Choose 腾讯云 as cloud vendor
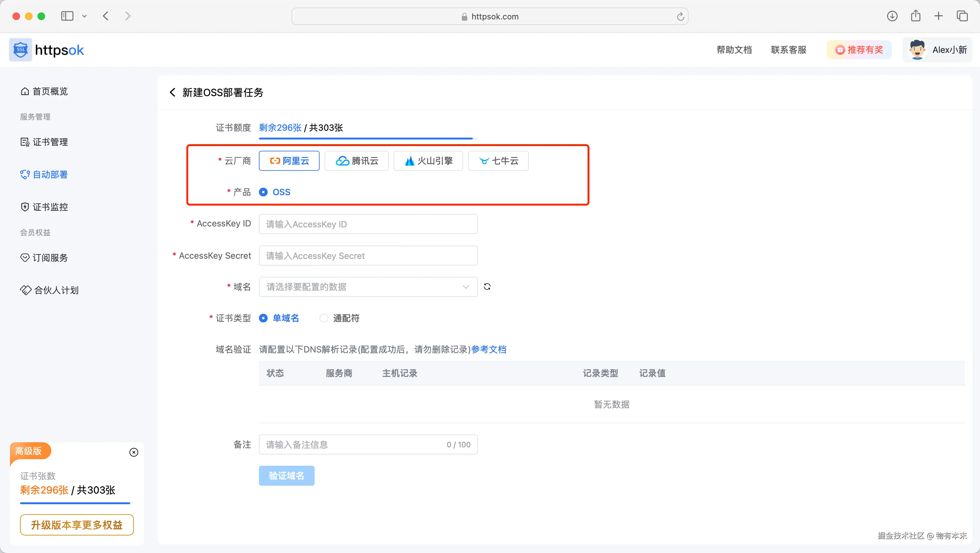 (x=356, y=161)
